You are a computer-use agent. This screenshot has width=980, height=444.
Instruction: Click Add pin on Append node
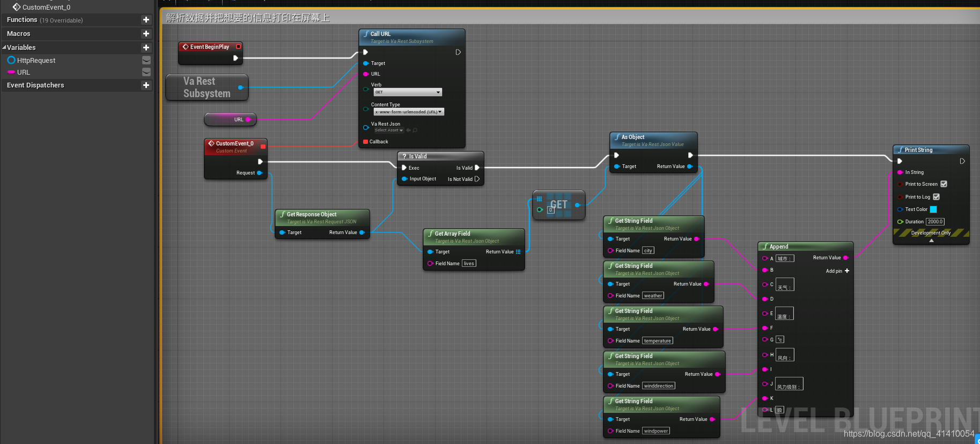837,271
